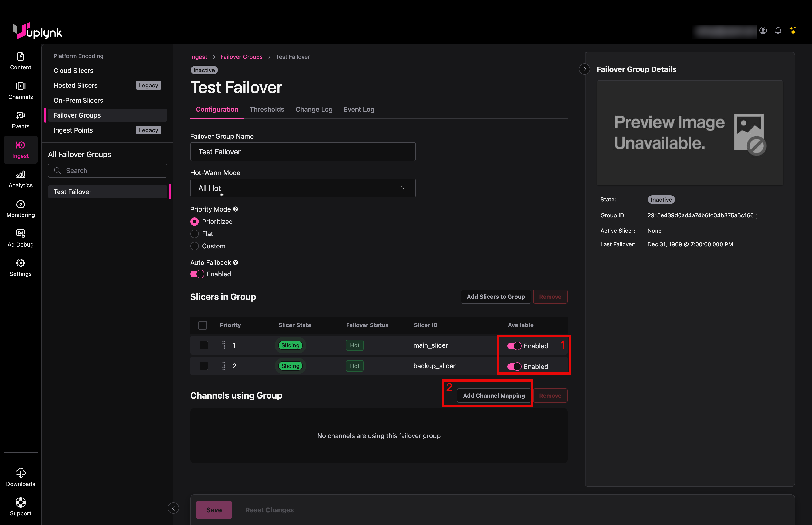Open the Hot-Warm Mode dropdown
The image size is (812, 525).
pos(303,188)
